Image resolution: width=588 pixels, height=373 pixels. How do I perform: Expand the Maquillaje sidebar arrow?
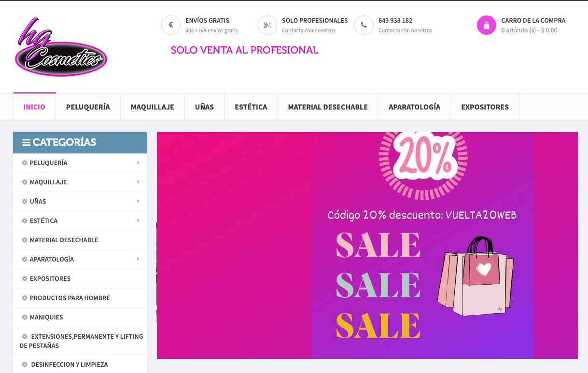point(138,182)
